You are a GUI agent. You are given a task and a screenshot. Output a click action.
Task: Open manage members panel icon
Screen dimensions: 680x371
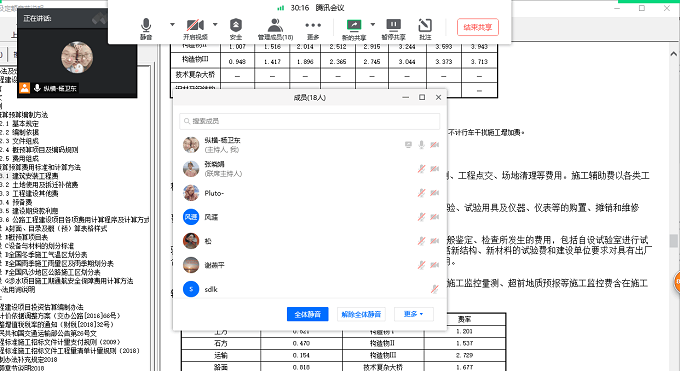pyautogui.click(x=275, y=29)
